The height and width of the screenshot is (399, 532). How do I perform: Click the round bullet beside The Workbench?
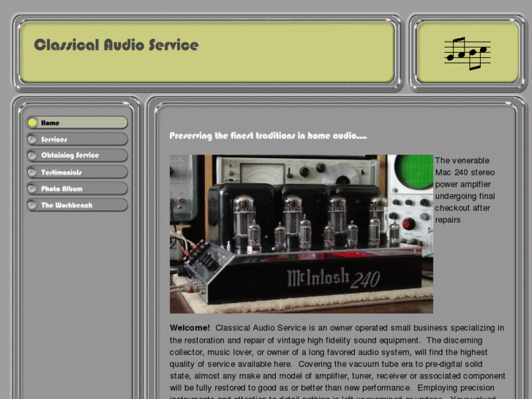(32, 205)
